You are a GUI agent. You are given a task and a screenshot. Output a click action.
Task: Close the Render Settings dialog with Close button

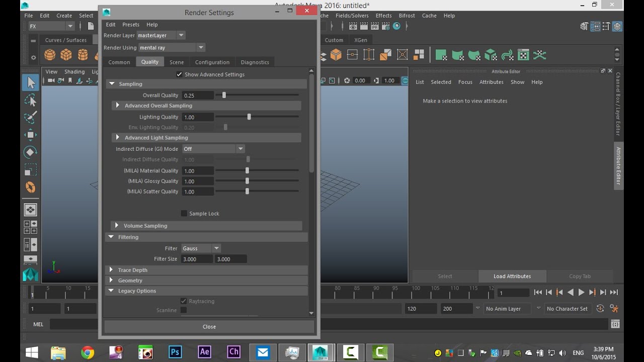tap(209, 327)
